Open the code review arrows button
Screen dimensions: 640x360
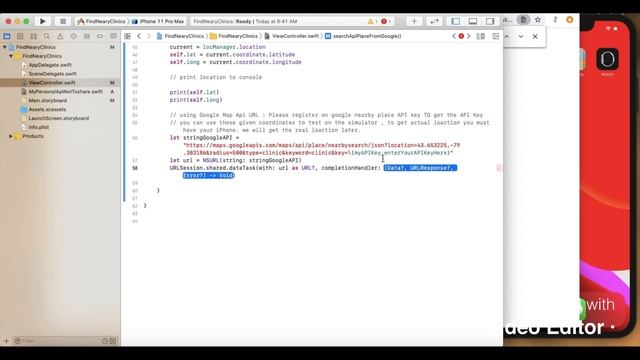tap(434, 21)
